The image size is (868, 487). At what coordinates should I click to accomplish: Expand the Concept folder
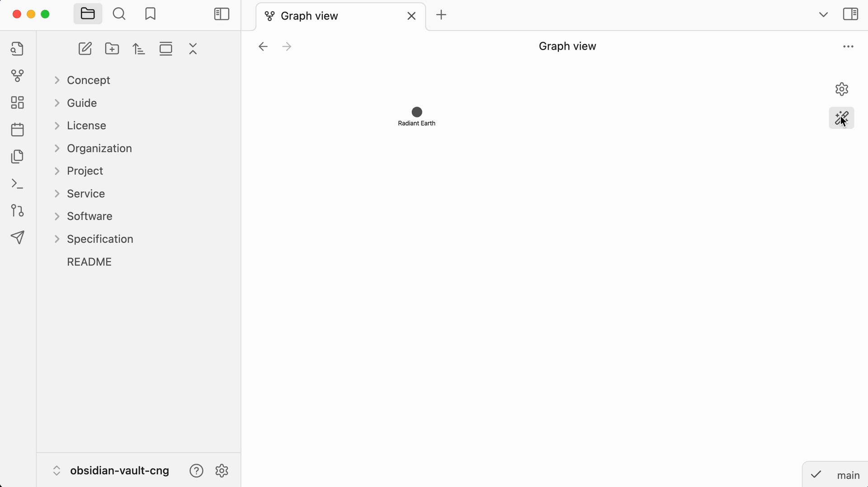pyautogui.click(x=57, y=80)
